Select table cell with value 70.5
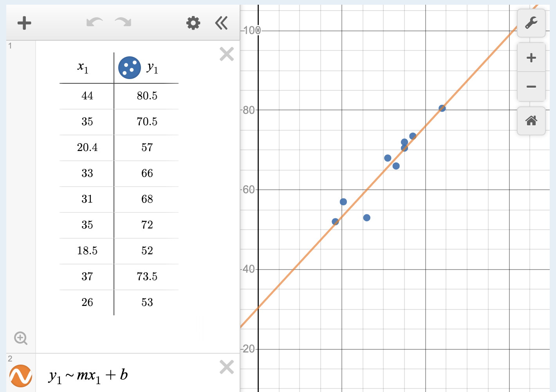Image resolution: width=556 pixels, height=392 pixels. point(147,122)
